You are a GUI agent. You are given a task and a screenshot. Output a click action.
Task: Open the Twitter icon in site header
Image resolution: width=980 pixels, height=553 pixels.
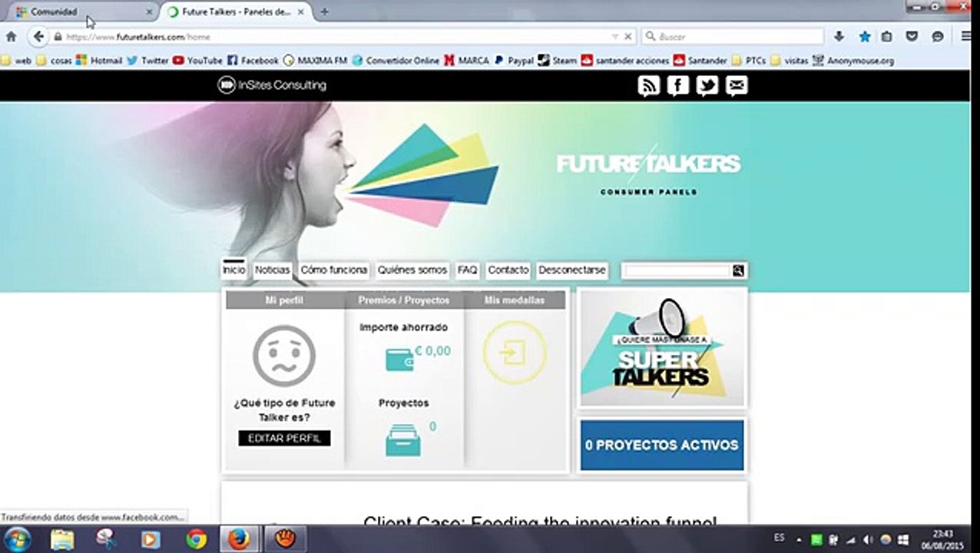click(x=707, y=86)
